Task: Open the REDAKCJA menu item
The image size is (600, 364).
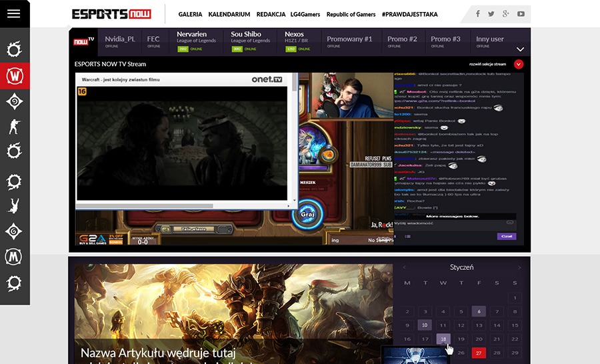Action: [271, 14]
